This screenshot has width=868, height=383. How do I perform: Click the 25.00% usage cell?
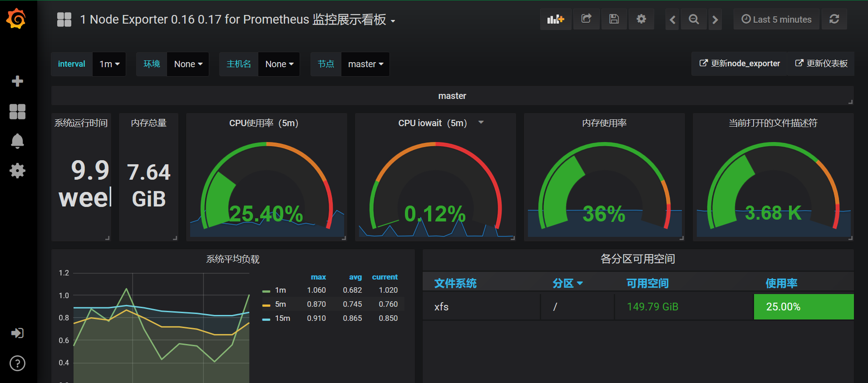pos(804,307)
